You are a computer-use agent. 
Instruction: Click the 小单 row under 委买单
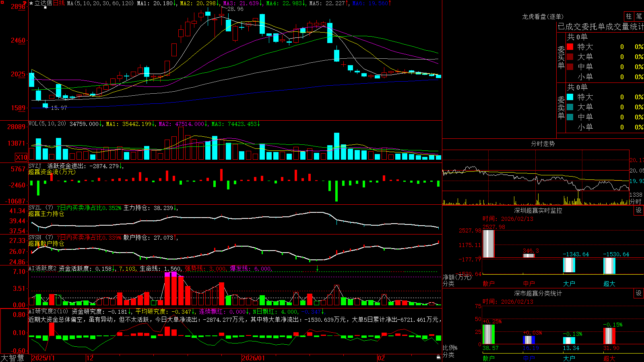click(x=605, y=77)
